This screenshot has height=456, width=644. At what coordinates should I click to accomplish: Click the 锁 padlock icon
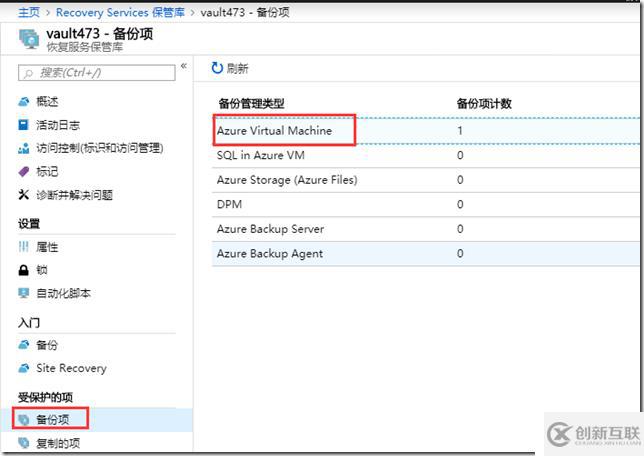tap(24, 270)
